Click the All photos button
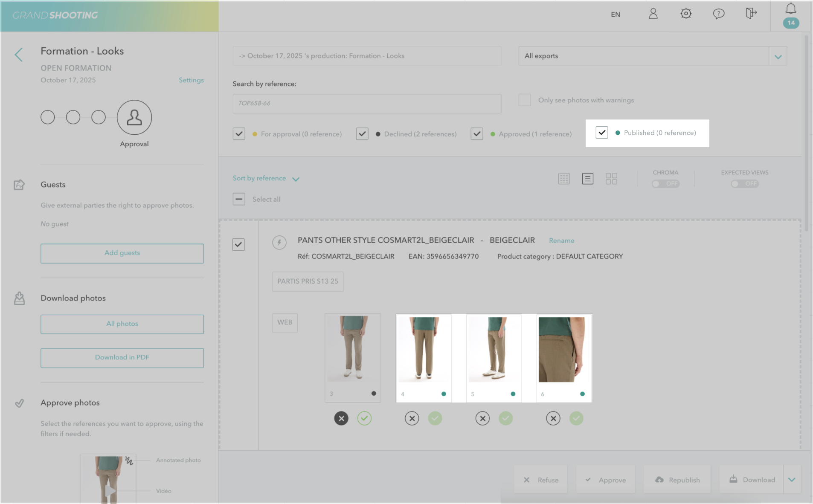This screenshot has width=813, height=504. (122, 324)
